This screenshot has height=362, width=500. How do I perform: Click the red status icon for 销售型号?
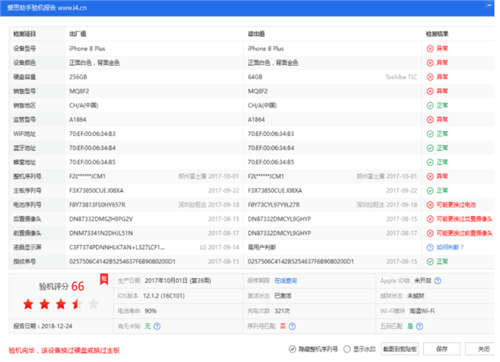pos(430,91)
